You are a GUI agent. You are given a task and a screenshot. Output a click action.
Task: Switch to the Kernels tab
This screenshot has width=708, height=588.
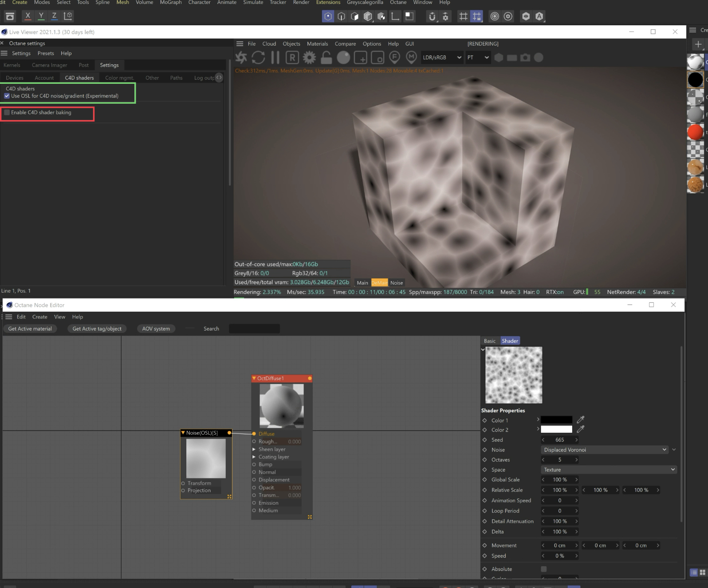(12, 65)
